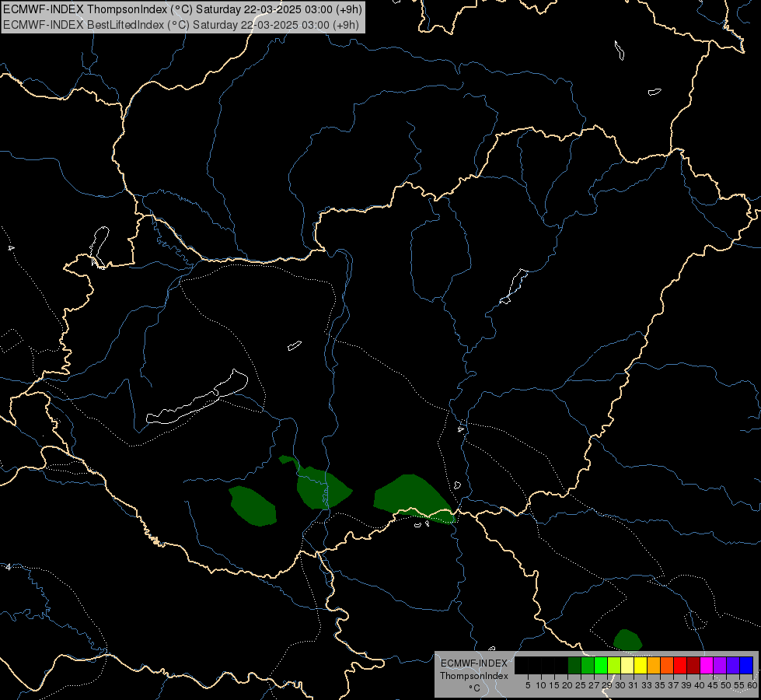Select the violet 50-55 legend swatch

733,666
